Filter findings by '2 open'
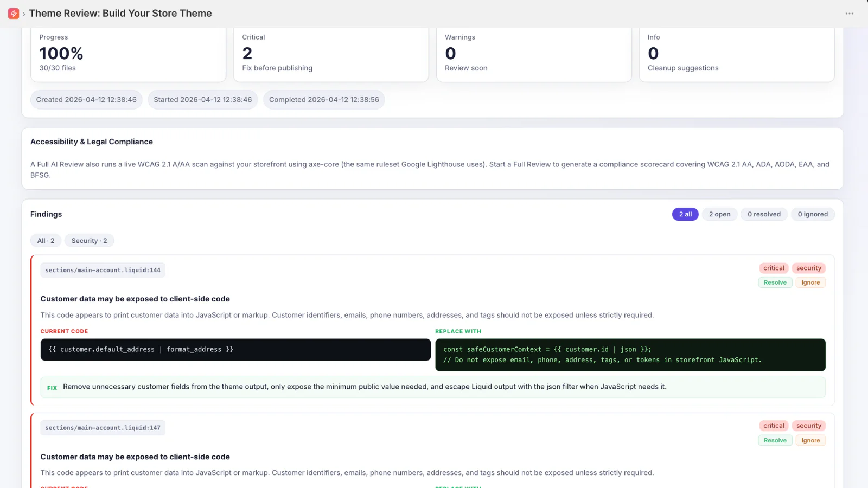868x488 pixels. click(x=719, y=214)
